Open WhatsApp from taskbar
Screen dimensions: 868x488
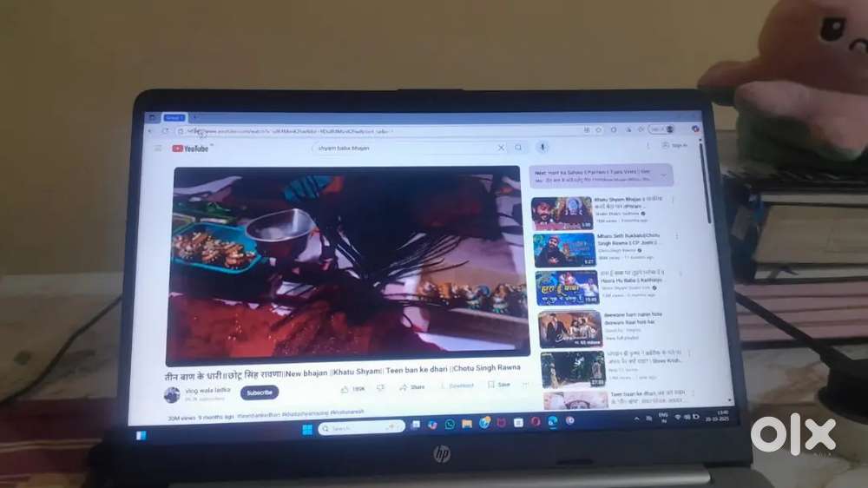tap(450, 425)
